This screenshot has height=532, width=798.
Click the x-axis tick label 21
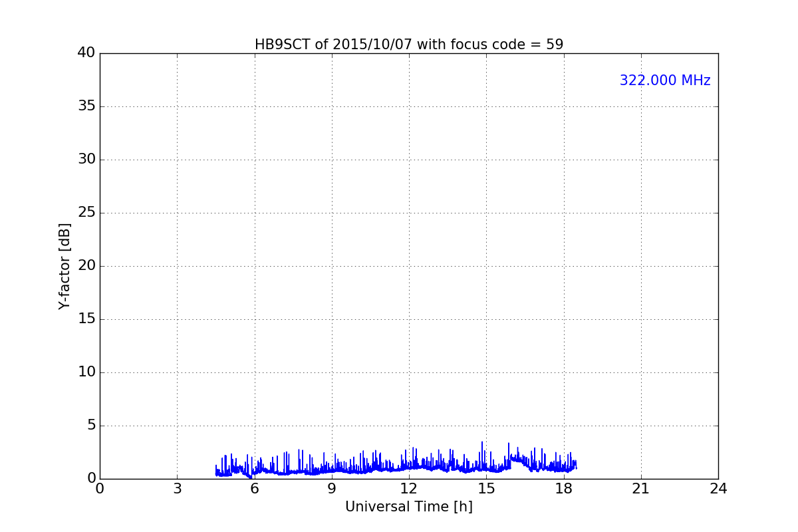641,489
